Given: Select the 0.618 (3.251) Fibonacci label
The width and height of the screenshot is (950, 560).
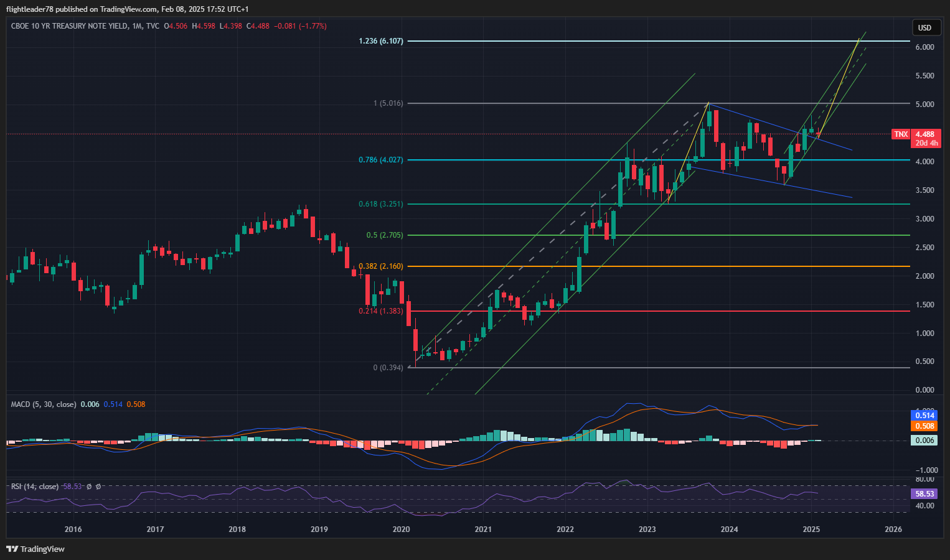Looking at the screenshot, I should pos(381,204).
